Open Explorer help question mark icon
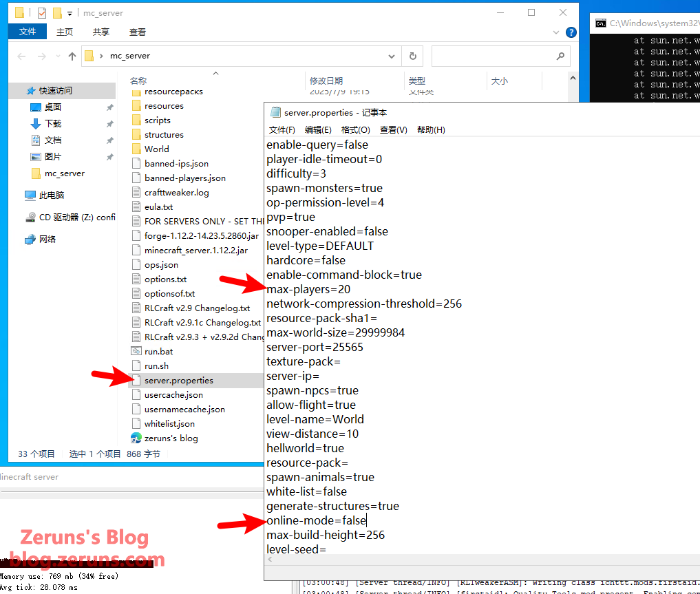The width and height of the screenshot is (700, 594). tap(571, 32)
